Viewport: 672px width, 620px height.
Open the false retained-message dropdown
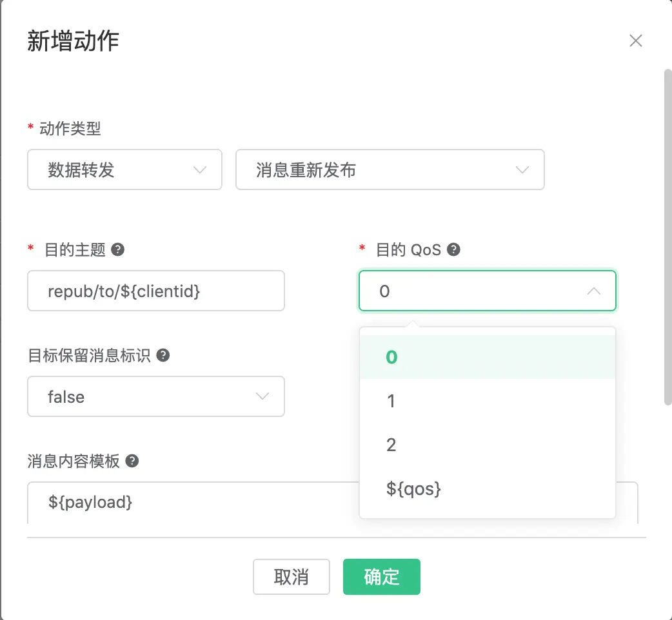tap(156, 396)
